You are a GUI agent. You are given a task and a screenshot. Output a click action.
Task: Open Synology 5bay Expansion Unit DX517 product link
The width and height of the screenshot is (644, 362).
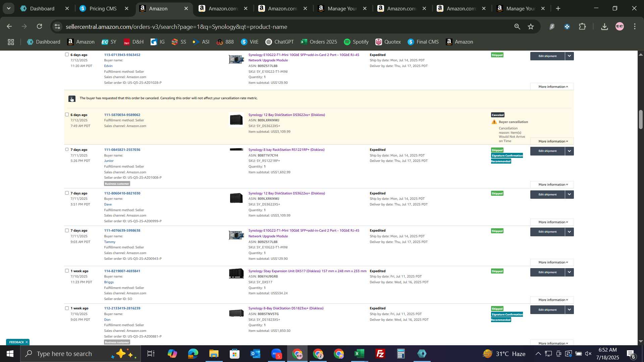307,271
